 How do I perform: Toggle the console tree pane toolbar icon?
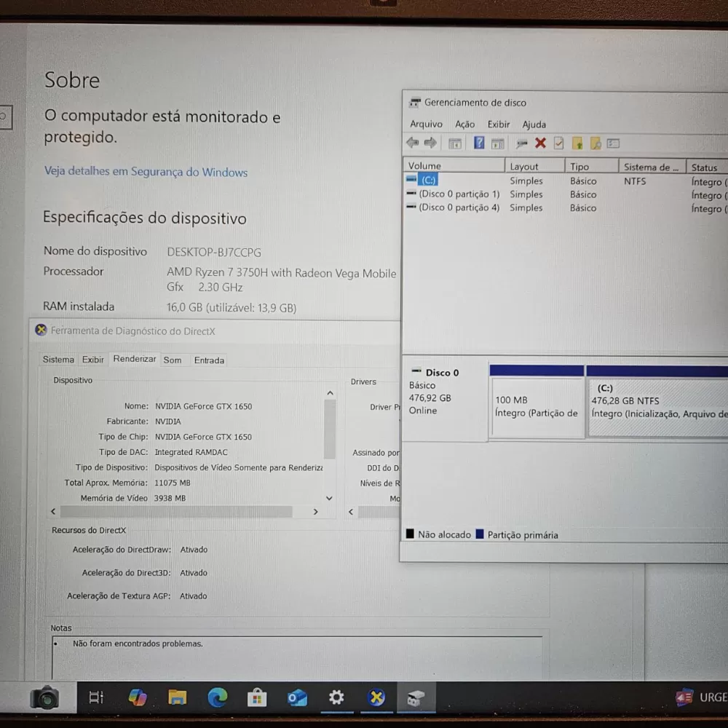click(x=454, y=143)
